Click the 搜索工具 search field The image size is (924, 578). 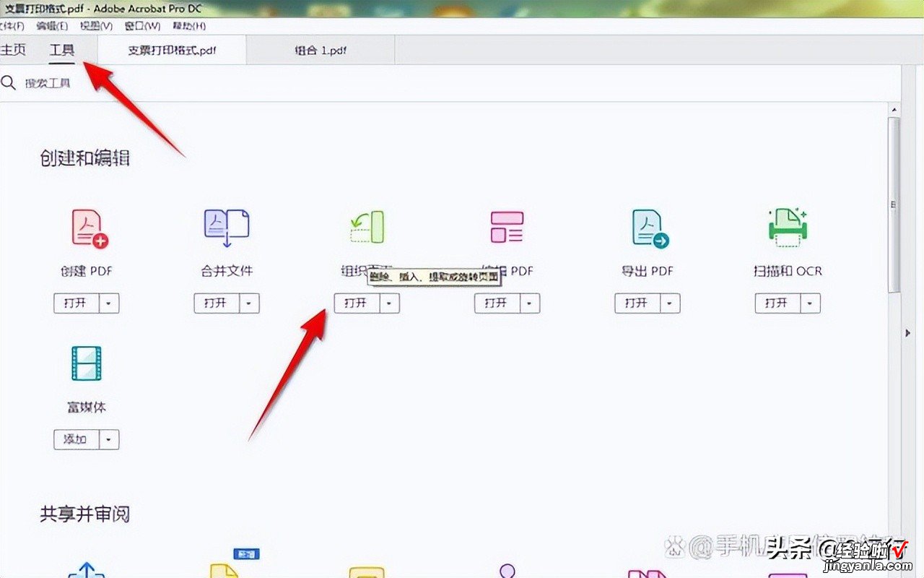click(48, 83)
